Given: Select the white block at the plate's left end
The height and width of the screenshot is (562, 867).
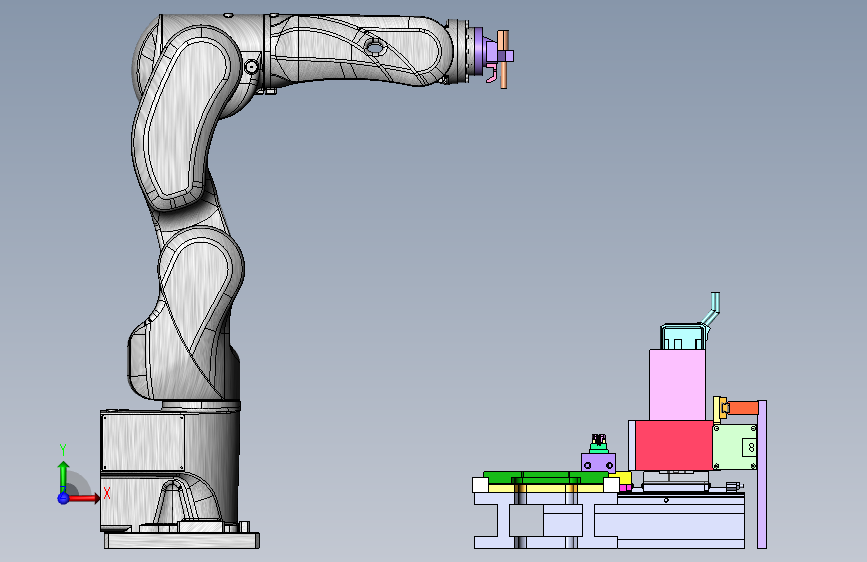Looking at the screenshot, I should (480, 485).
